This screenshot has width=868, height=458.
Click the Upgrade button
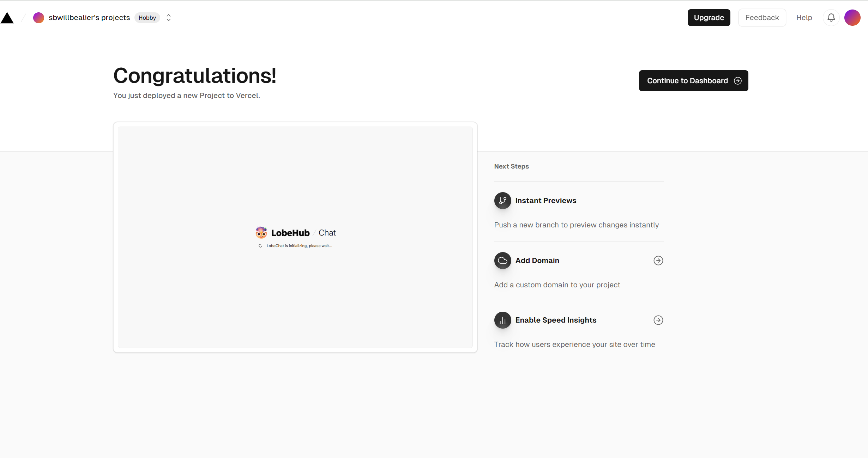point(709,17)
